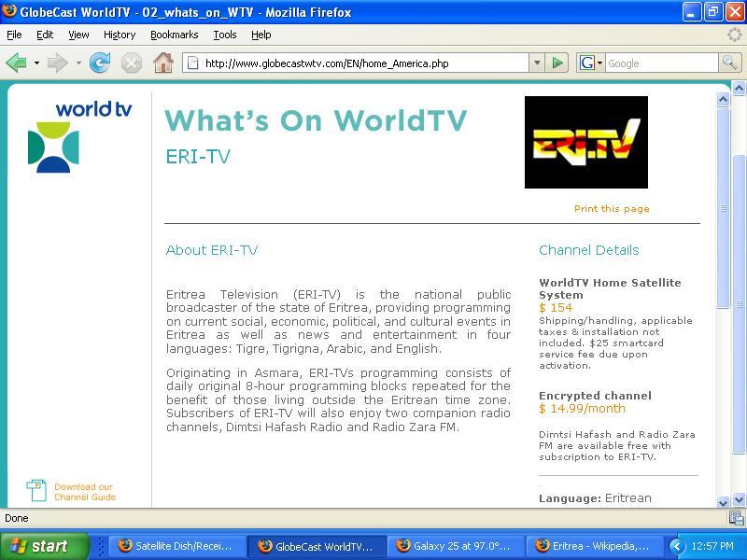Open the Windows Start menu
This screenshot has height=560, width=747.
45,546
